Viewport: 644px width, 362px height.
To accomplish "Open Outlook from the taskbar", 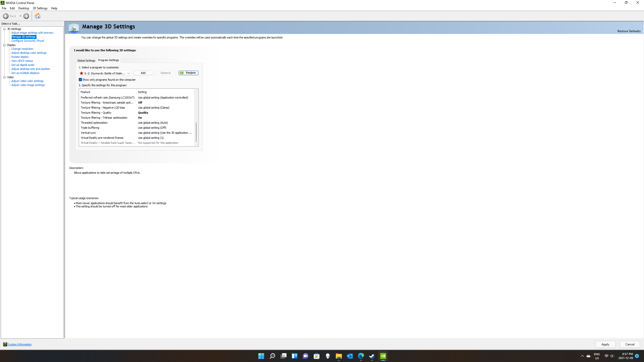I will (x=350, y=356).
